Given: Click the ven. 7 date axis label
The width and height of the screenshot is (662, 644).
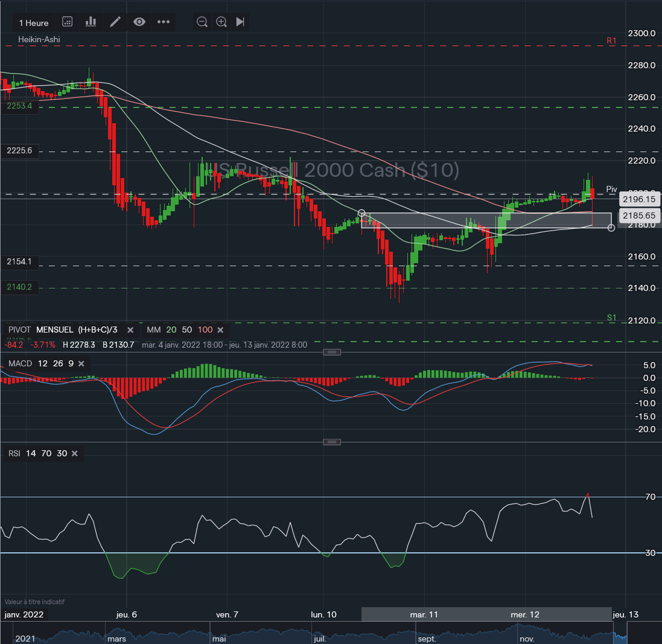Looking at the screenshot, I should tap(227, 614).
